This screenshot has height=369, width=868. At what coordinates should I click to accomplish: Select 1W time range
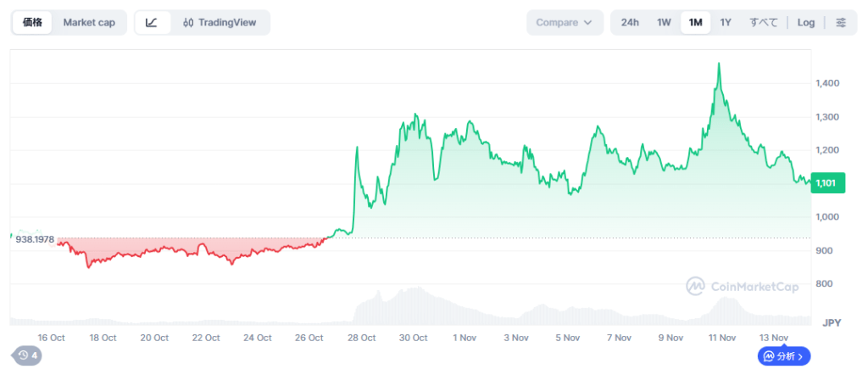664,22
